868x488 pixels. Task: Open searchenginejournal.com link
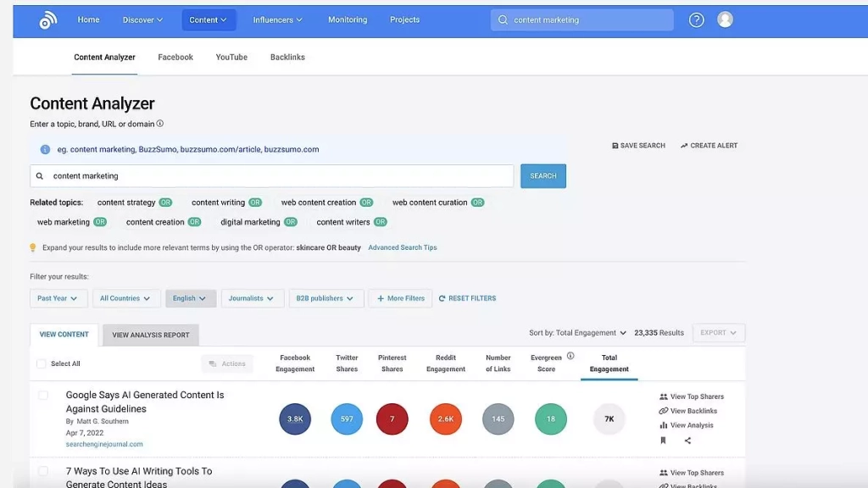pyautogui.click(x=104, y=444)
